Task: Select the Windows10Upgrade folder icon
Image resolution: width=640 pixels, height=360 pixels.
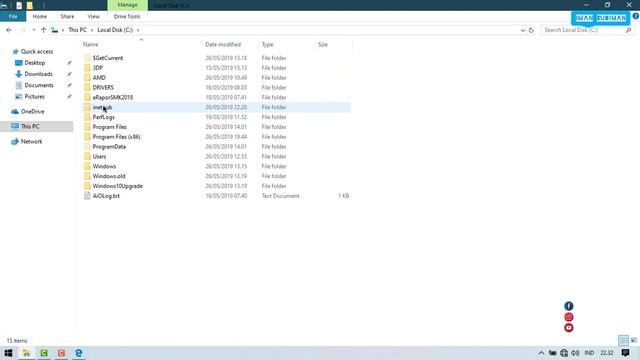Action: coord(87,186)
